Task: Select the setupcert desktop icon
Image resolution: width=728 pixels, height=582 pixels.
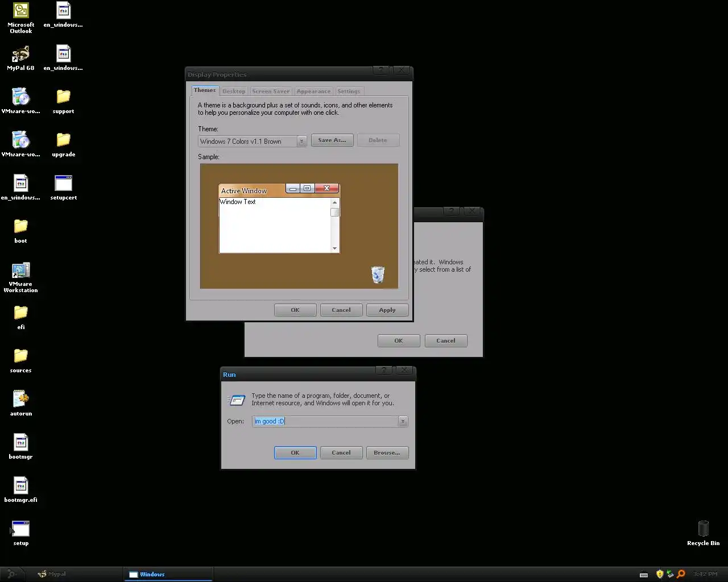Action: tap(63, 188)
